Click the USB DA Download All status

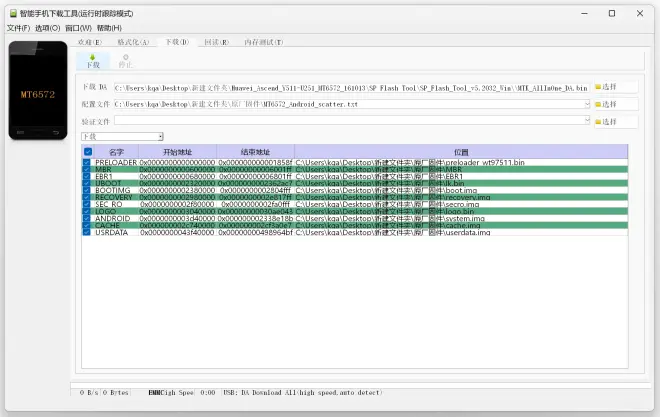pyautogui.click(x=302, y=393)
